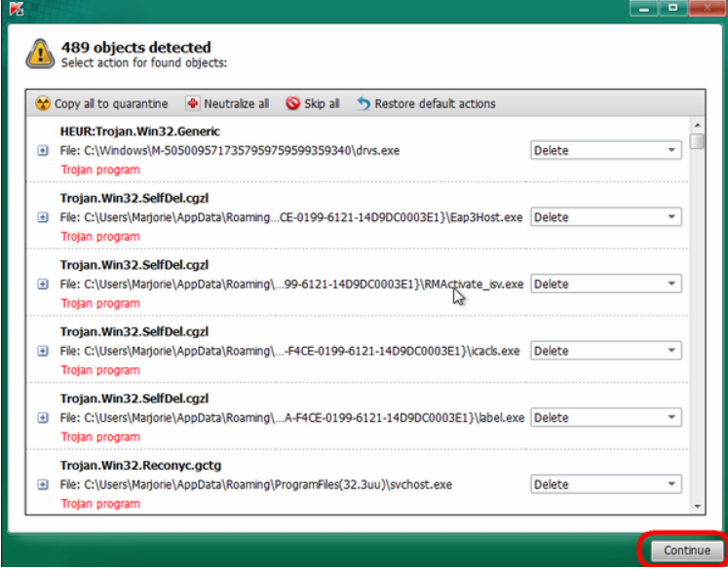The image size is (728, 569).
Task: Click the Continue button
Action: click(x=687, y=550)
